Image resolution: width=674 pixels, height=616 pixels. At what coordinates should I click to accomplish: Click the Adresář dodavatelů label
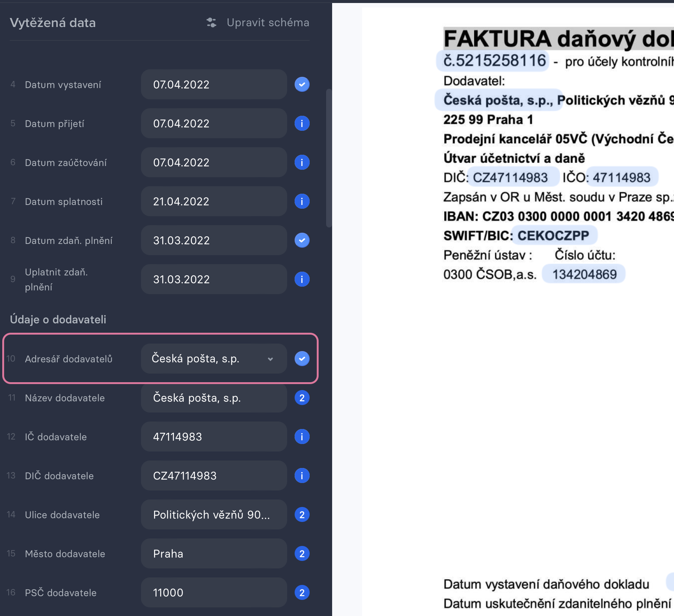pos(69,359)
